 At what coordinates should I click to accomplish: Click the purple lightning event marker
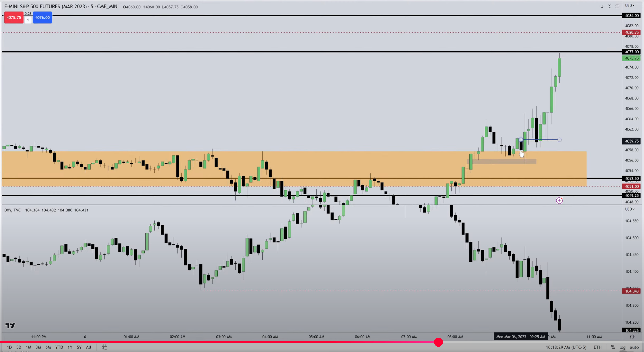click(559, 200)
